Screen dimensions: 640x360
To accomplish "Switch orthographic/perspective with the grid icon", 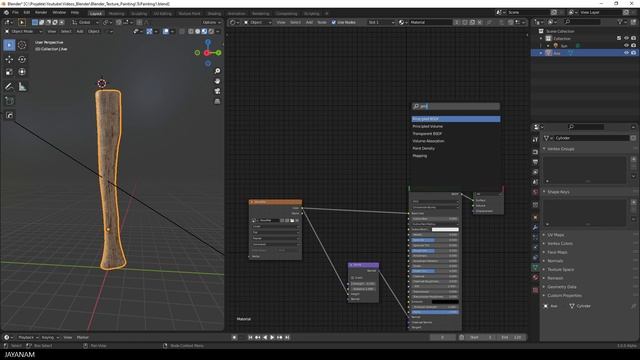I will 217,101.
